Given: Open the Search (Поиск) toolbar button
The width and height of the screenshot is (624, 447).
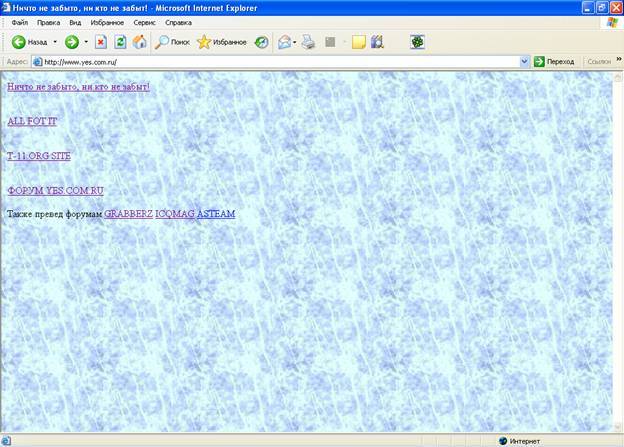Looking at the screenshot, I should coord(172,42).
